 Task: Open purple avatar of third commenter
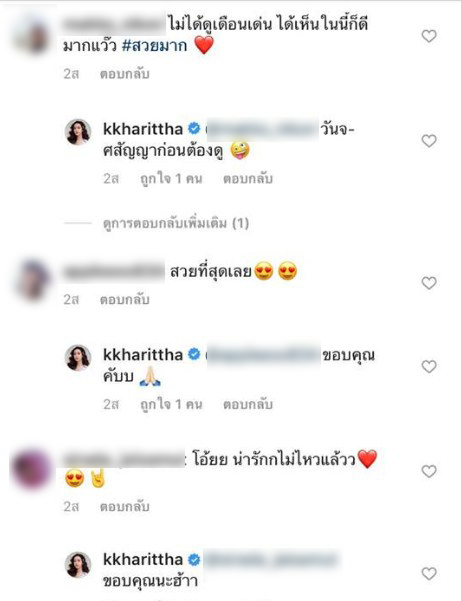coord(31,469)
